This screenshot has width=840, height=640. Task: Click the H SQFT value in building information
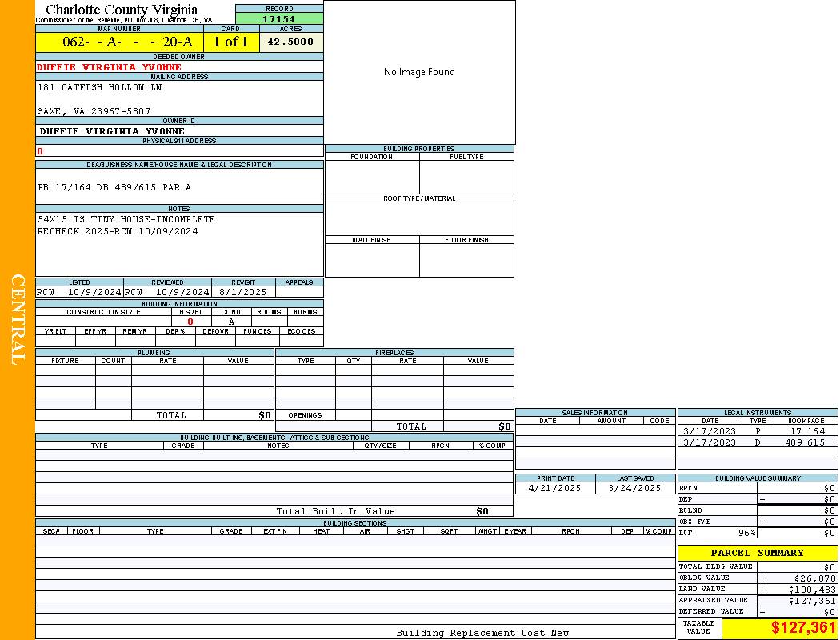(190, 322)
